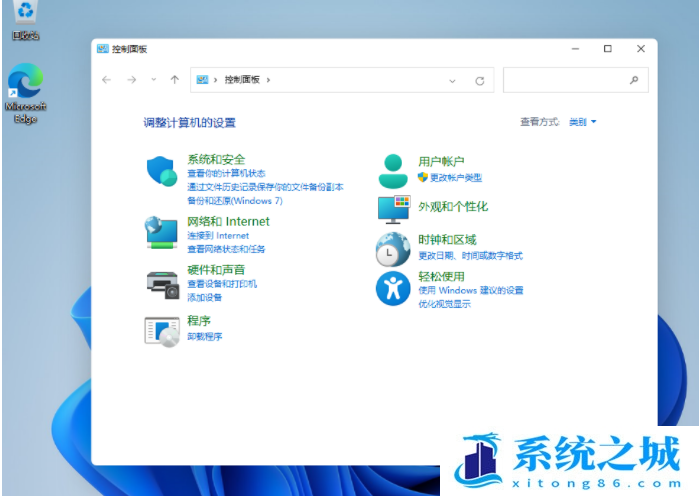Close the Control Panel window

click(x=641, y=49)
